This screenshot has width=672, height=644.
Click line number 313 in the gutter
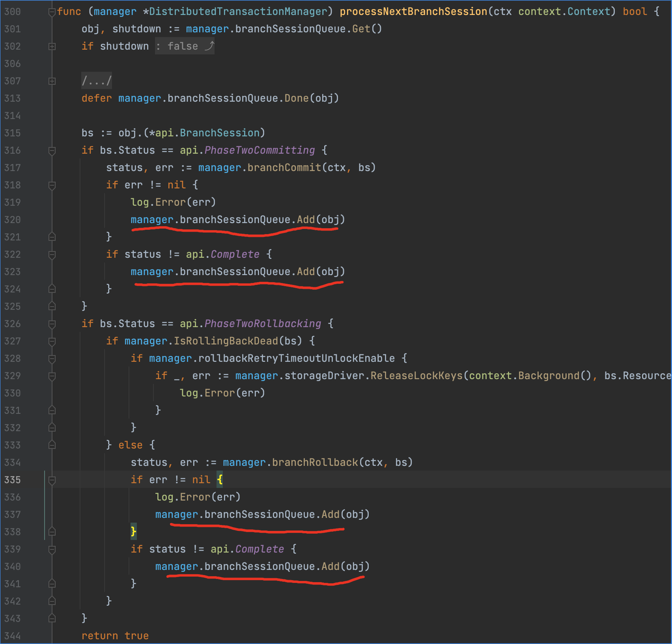pos(12,99)
